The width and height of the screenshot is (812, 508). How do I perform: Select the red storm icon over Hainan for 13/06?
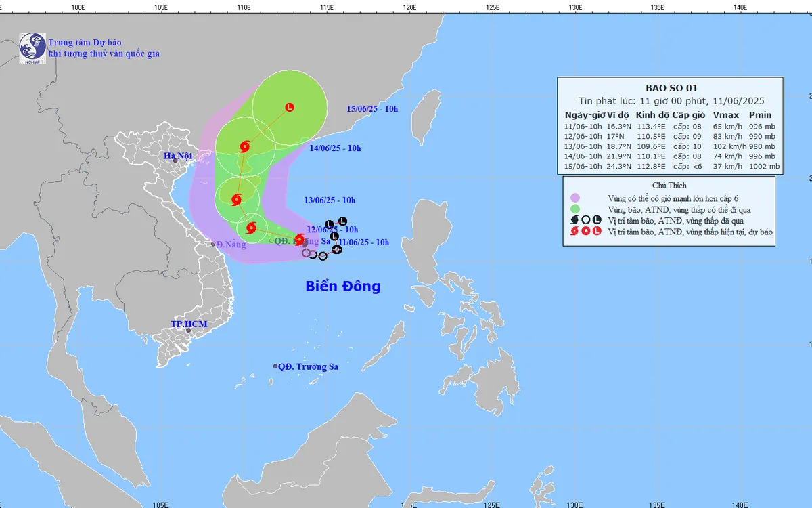(236, 200)
